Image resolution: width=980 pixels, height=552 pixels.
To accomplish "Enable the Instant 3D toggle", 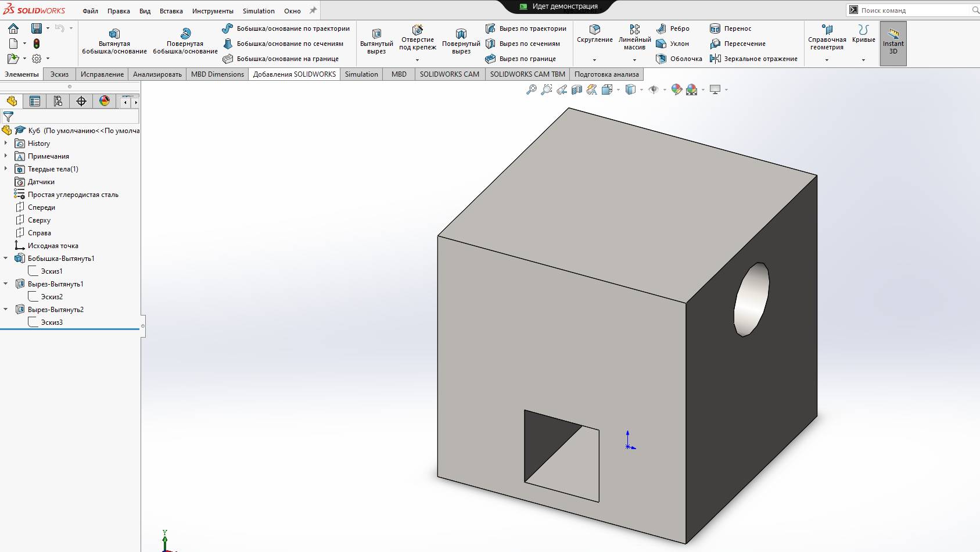I will (x=893, y=43).
